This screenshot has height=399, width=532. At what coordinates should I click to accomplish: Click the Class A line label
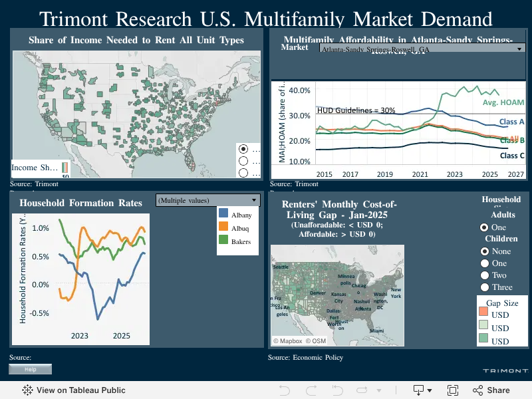(x=511, y=122)
